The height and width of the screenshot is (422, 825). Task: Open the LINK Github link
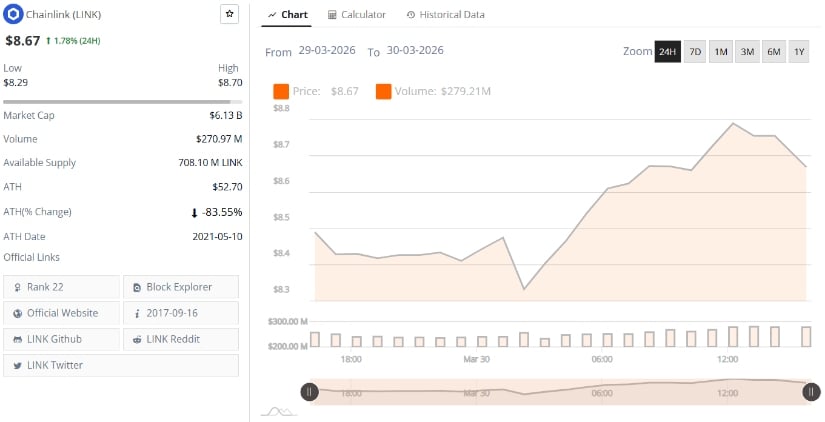pos(62,339)
